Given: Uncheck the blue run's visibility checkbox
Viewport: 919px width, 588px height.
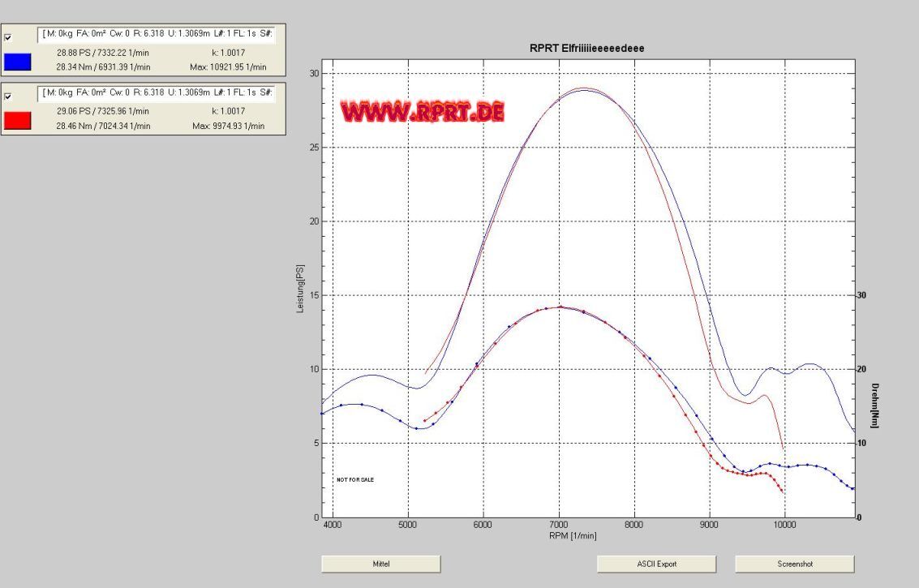Looking at the screenshot, I should coord(9,36).
